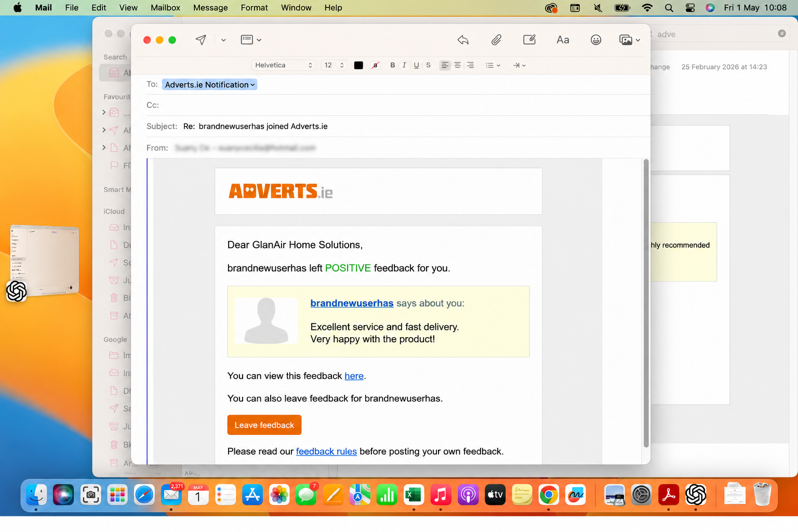Viewport: 798px width, 532px height.
Task: Open Spotlight search in the menu bar
Action: pyautogui.click(x=669, y=8)
